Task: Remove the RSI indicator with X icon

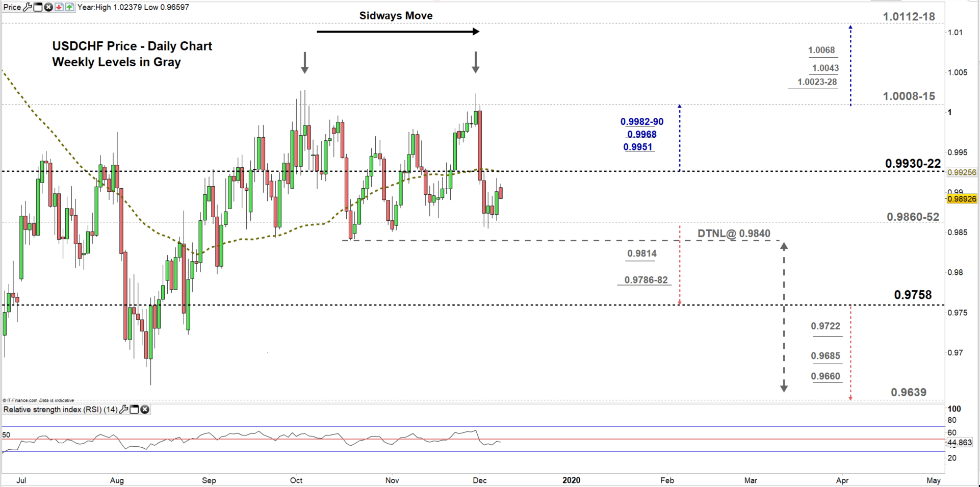Action: [x=145, y=409]
